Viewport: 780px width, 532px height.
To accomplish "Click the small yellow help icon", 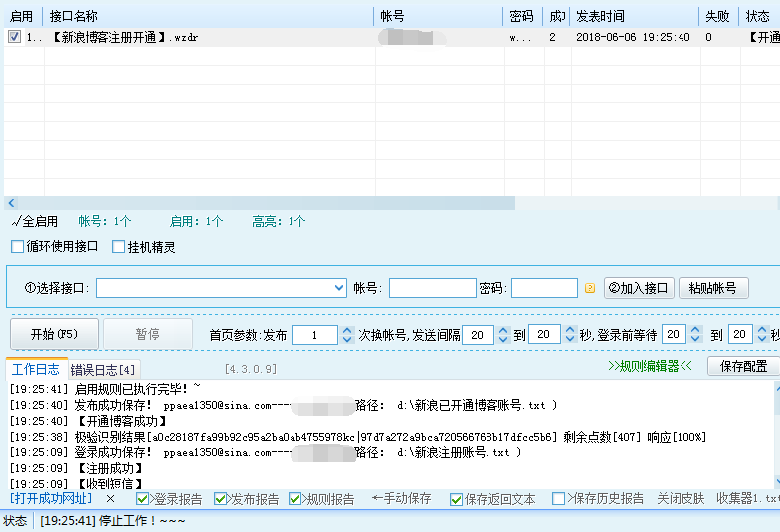I will pyautogui.click(x=590, y=288).
